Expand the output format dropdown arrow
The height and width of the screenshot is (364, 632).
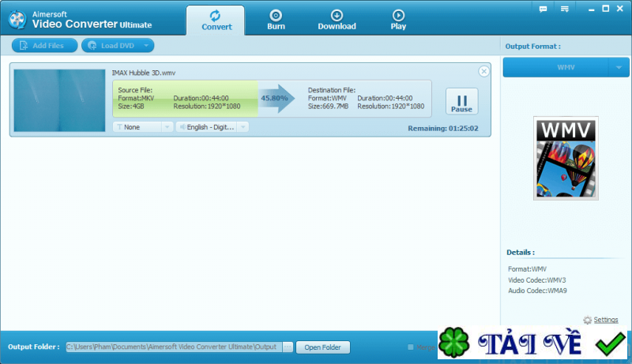[619, 67]
